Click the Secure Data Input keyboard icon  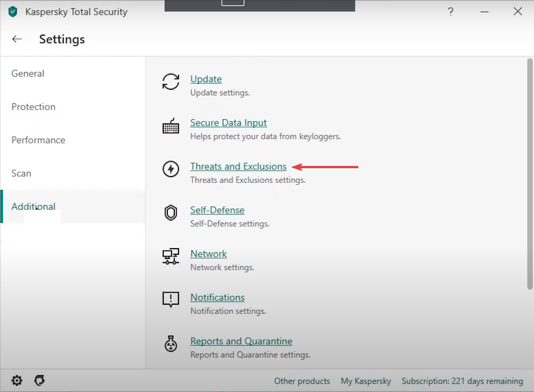click(171, 126)
